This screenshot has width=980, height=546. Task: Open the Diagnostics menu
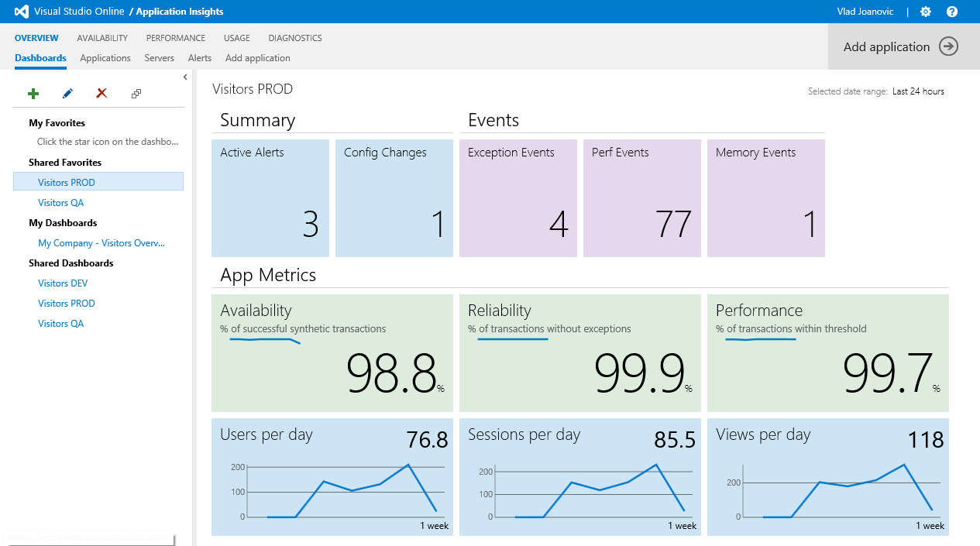(295, 38)
